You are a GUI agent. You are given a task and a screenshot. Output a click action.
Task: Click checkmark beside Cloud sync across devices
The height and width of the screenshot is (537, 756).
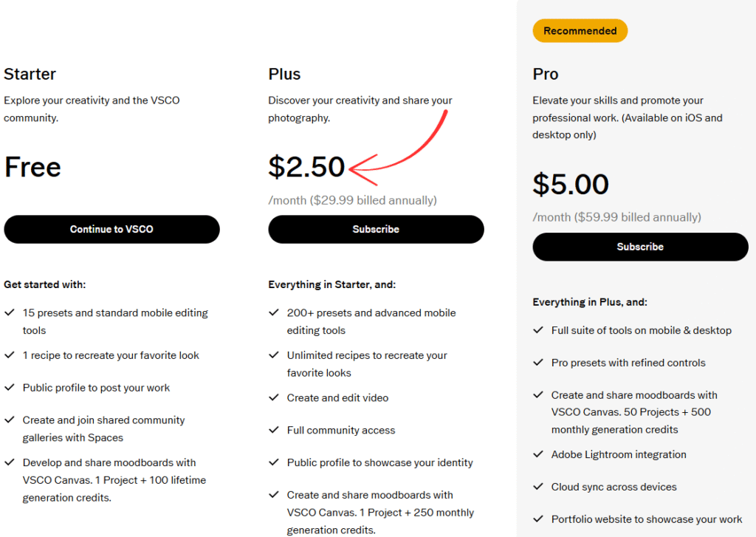(x=538, y=488)
